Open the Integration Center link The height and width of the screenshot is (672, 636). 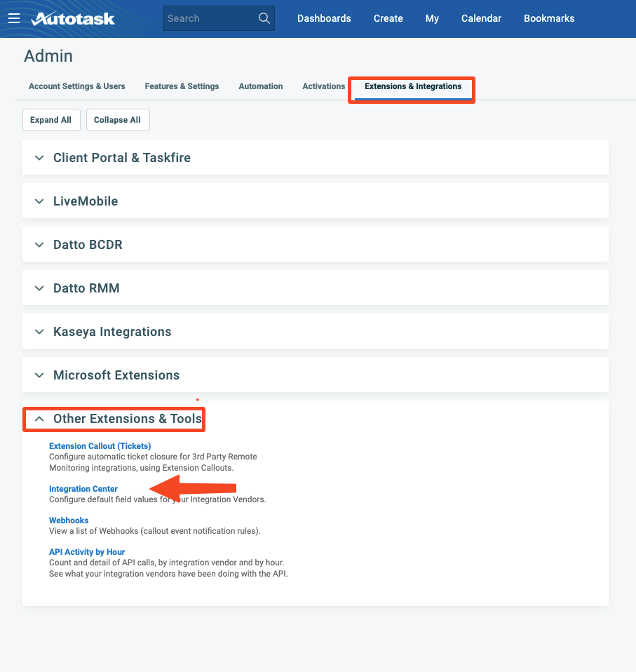(x=83, y=489)
